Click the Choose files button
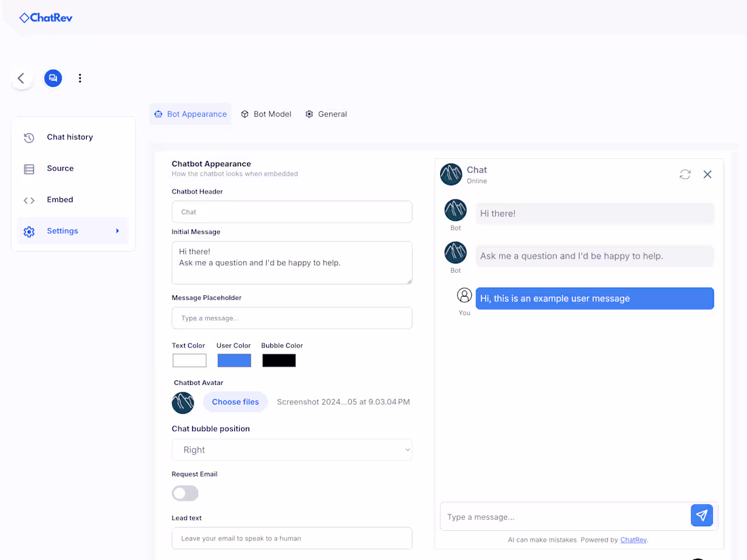Viewport: 747px width, 560px height. click(235, 402)
